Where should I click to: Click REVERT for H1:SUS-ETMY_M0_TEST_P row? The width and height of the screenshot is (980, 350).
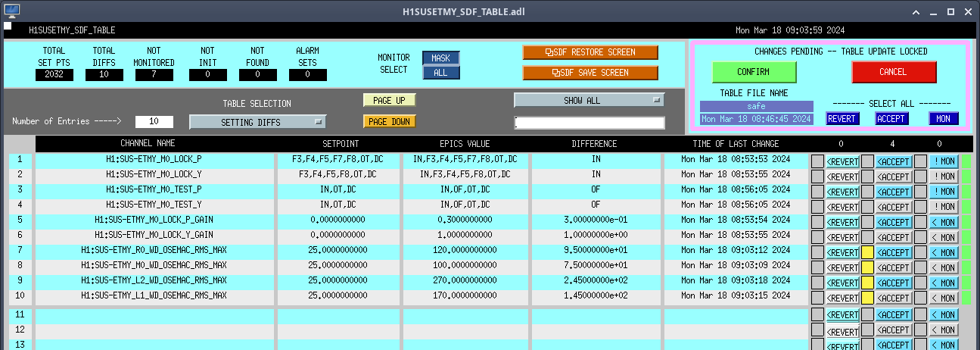[842, 192]
